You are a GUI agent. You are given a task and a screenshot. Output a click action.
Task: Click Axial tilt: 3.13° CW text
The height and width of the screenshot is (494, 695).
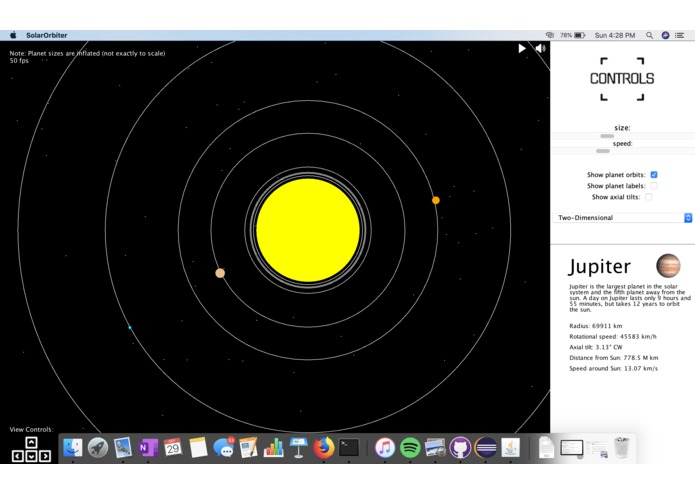(x=596, y=347)
